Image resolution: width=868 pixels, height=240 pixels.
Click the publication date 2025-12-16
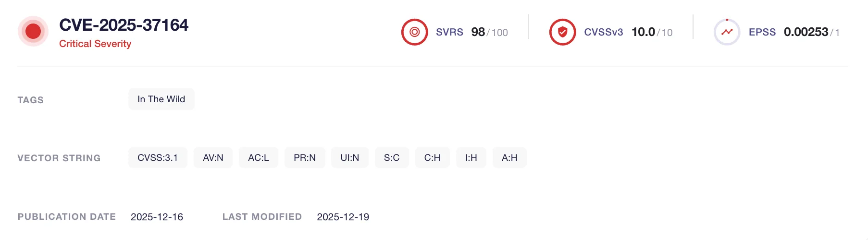click(157, 217)
